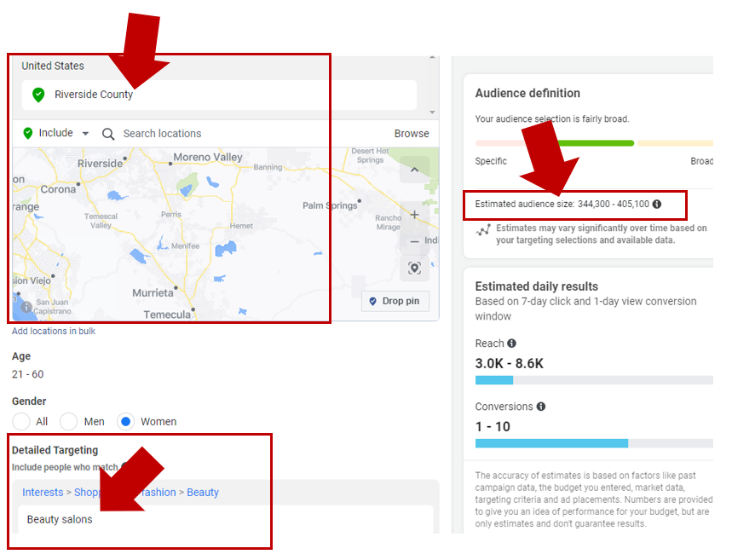The width and height of the screenshot is (732, 560).
Task: Select All gender radio button
Action: tap(21, 421)
